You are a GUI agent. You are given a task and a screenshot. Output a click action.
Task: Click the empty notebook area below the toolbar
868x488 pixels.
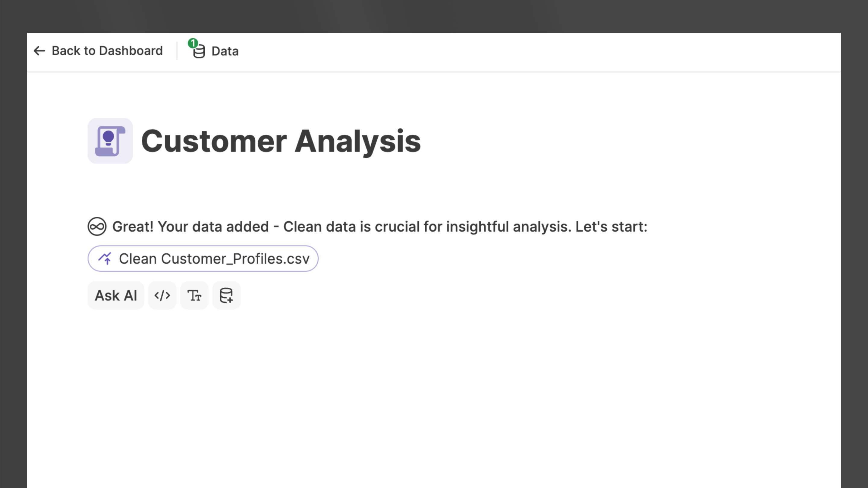tap(404, 387)
